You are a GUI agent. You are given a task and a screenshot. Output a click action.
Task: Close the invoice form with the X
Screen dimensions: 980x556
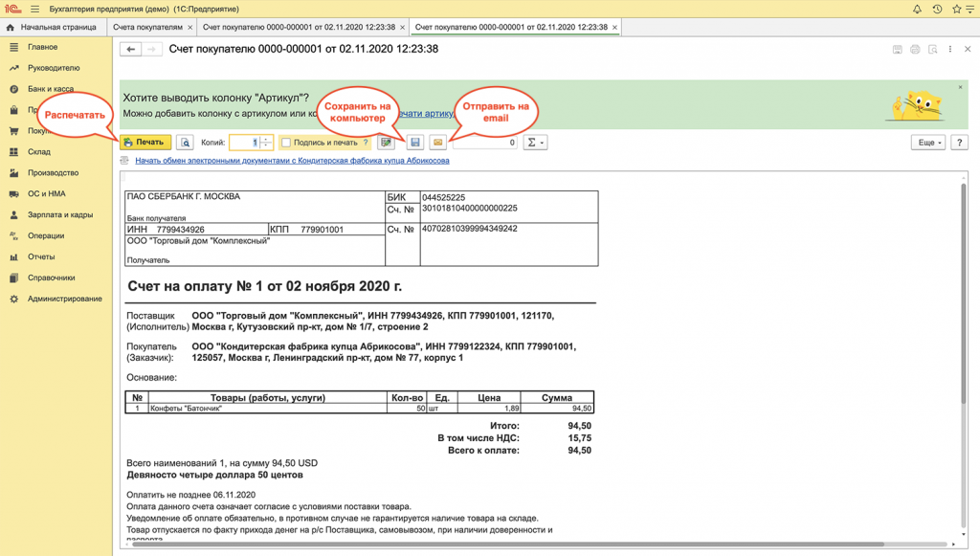968,49
